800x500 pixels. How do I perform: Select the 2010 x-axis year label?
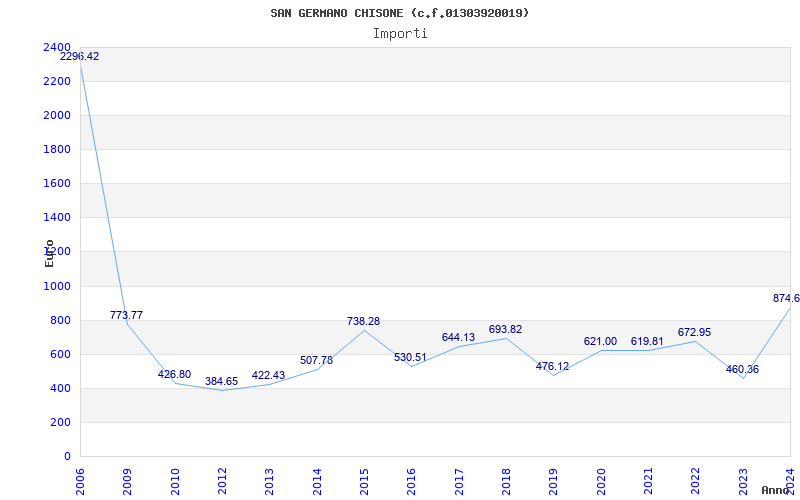point(174,481)
